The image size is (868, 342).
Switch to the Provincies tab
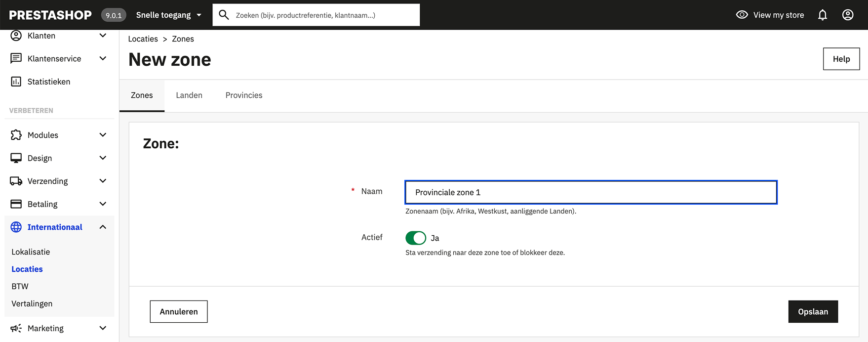point(244,95)
